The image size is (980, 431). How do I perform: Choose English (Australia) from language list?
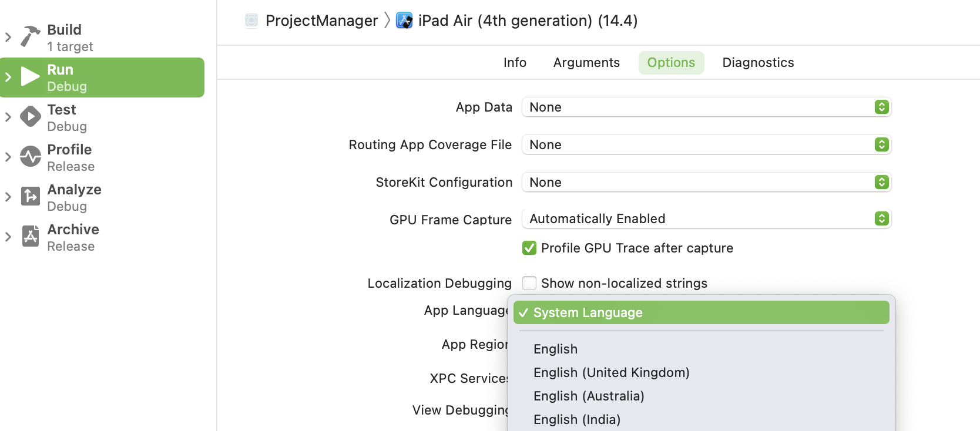pyautogui.click(x=589, y=396)
